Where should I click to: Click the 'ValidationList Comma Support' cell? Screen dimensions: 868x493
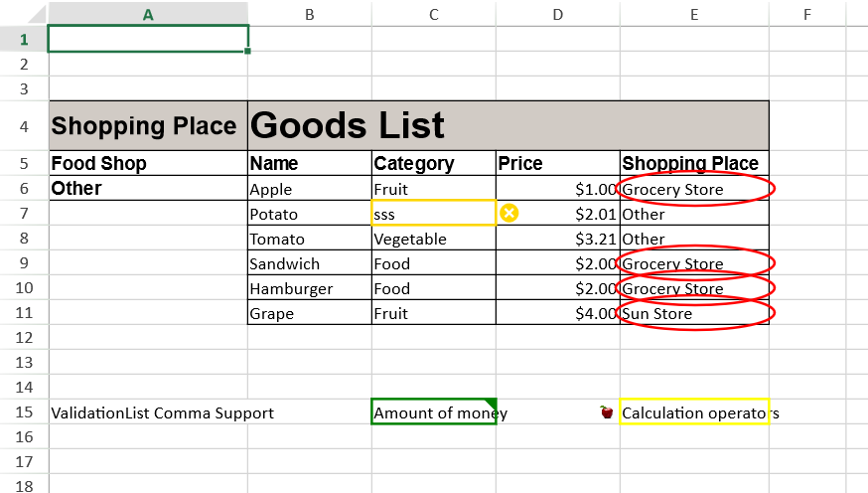(148, 412)
